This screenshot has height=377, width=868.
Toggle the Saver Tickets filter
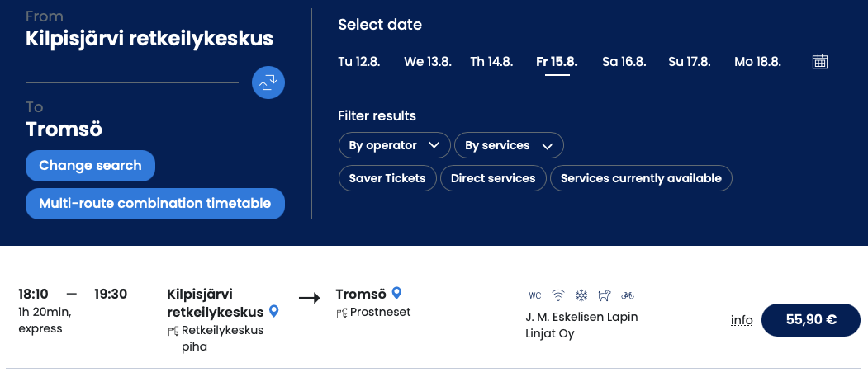coord(387,178)
